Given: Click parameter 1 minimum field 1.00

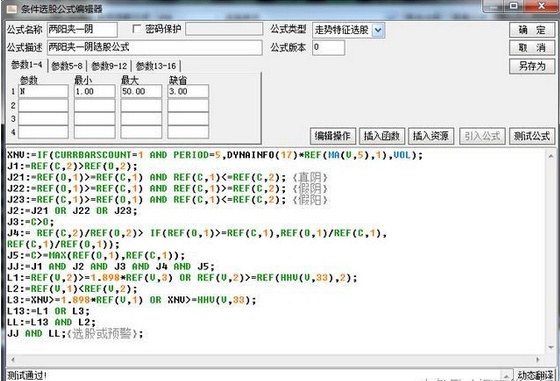Looking at the screenshot, I should click(95, 91).
